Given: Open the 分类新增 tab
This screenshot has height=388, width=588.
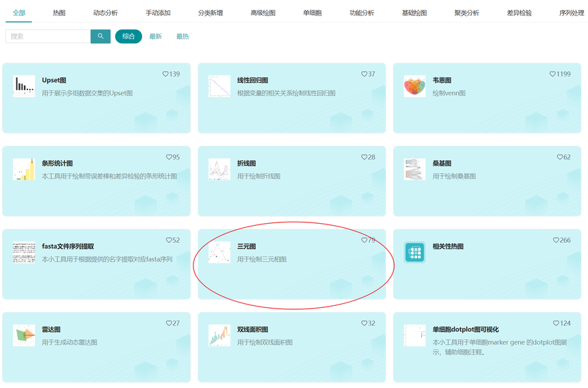Looking at the screenshot, I should [x=211, y=13].
